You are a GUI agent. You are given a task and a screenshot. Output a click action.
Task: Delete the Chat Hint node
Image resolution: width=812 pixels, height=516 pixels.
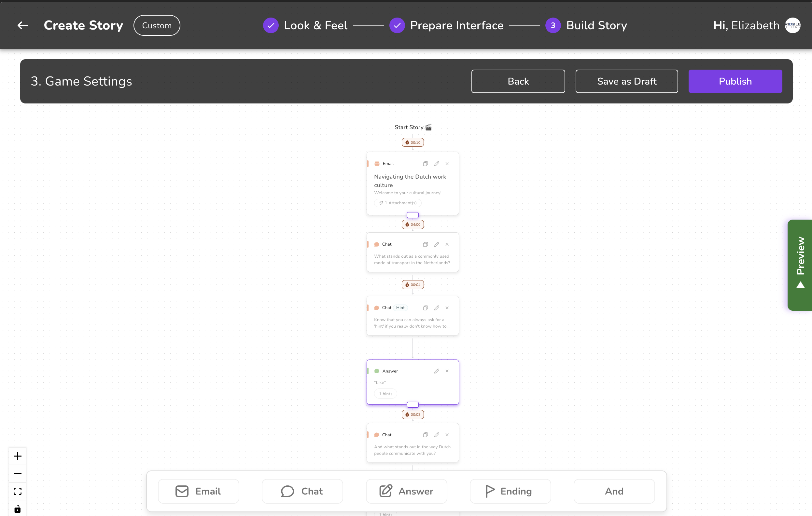pyautogui.click(x=447, y=308)
